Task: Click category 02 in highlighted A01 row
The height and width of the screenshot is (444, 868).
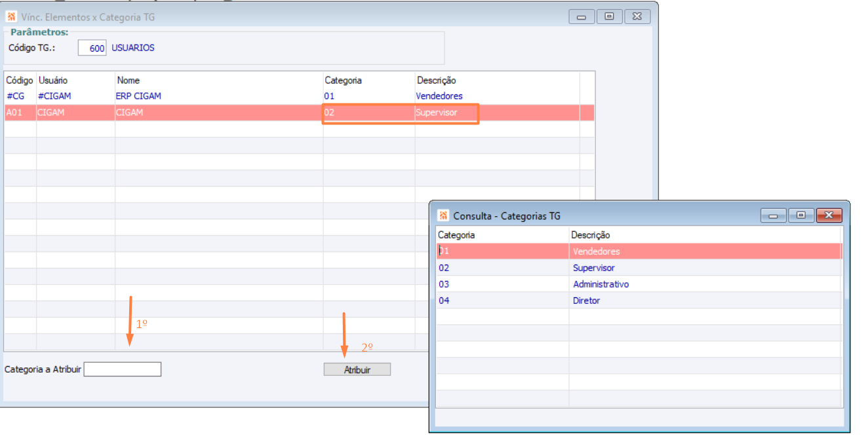Action: coord(329,113)
